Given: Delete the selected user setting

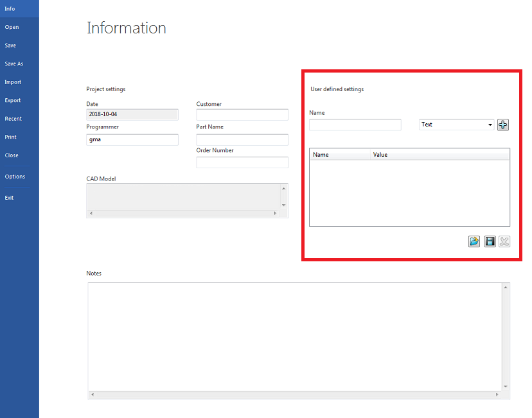Looking at the screenshot, I should click(x=504, y=241).
